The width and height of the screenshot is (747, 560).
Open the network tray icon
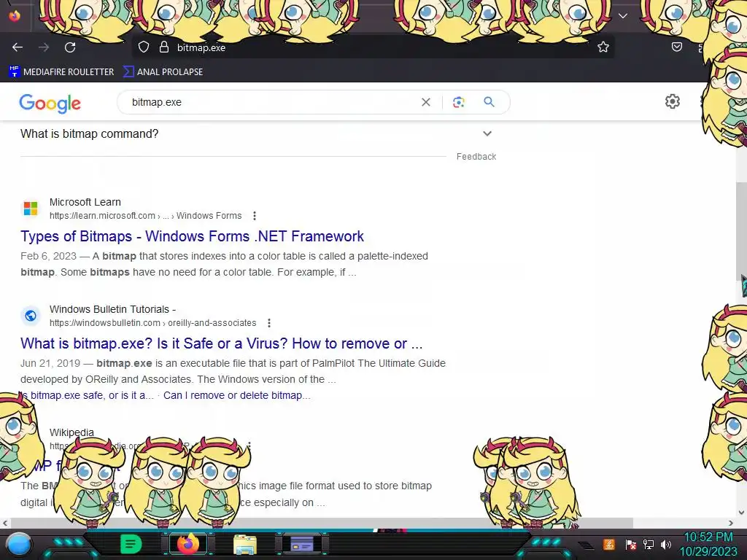pyautogui.click(x=649, y=544)
